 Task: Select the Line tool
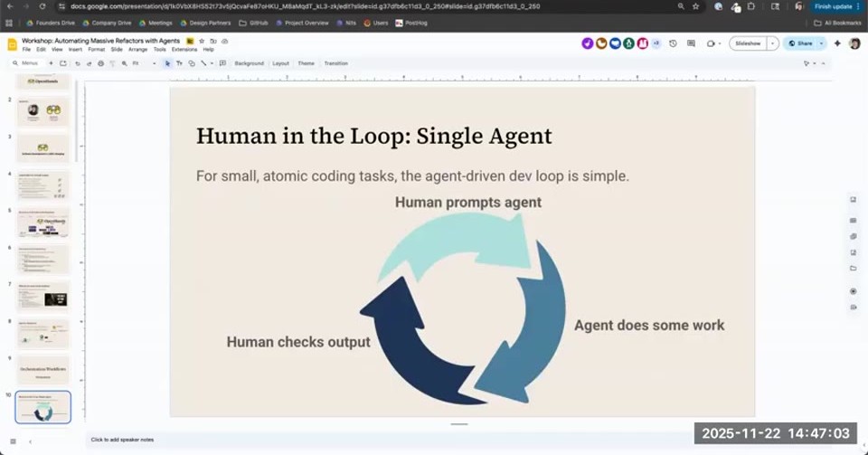click(x=203, y=63)
